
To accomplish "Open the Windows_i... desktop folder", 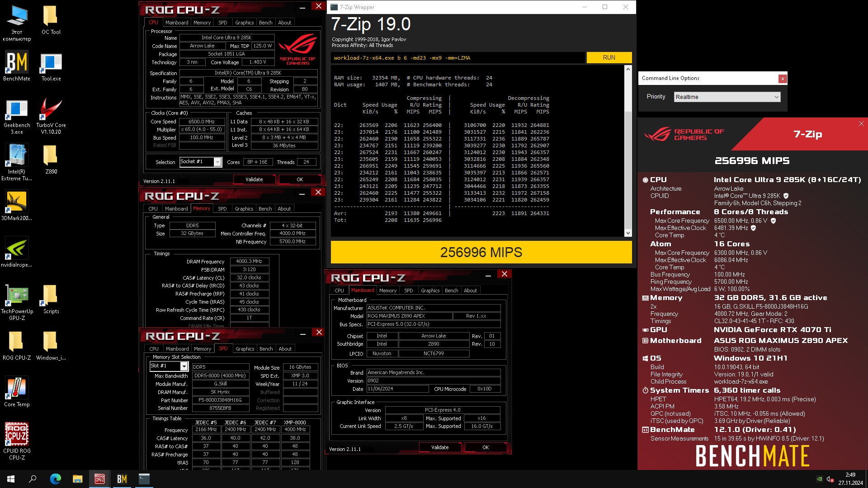I will click(x=51, y=346).
